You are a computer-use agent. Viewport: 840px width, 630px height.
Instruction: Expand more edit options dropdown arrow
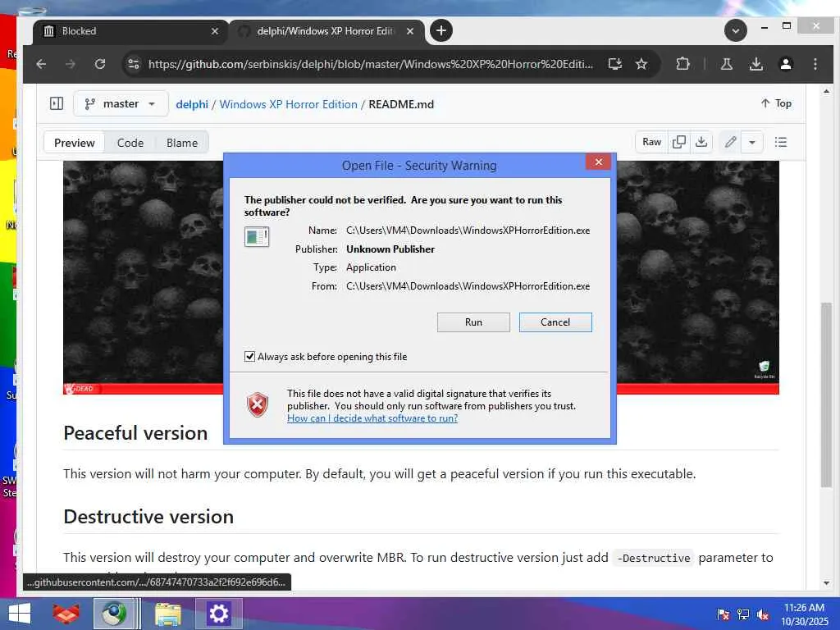(x=752, y=142)
